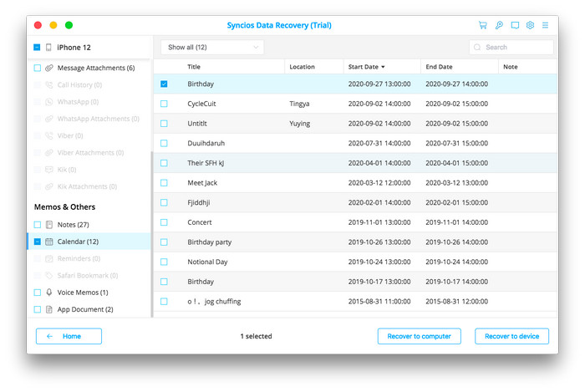This screenshot has height=392, width=585.
Task: Check the Untitlt event checkbox
Action: point(164,124)
